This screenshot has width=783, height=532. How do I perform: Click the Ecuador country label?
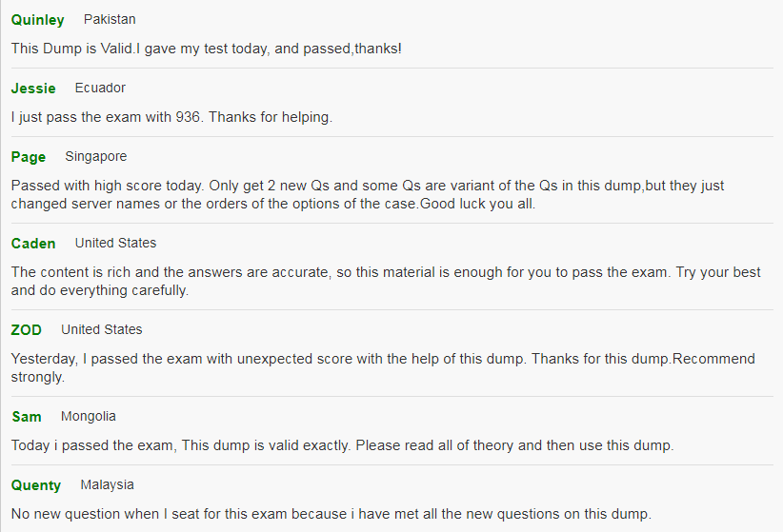pyautogui.click(x=100, y=88)
